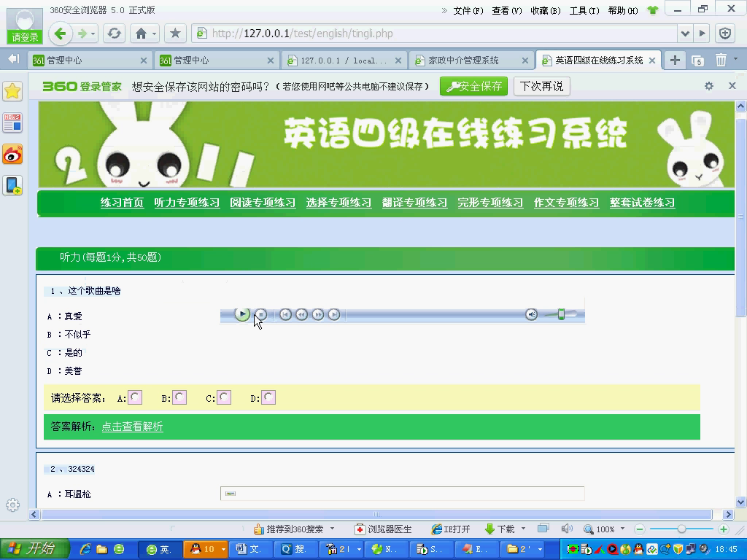This screenshot has width=747, height=560.
Task: Open the Weibo sidebar icon
Action: point(13,155)
